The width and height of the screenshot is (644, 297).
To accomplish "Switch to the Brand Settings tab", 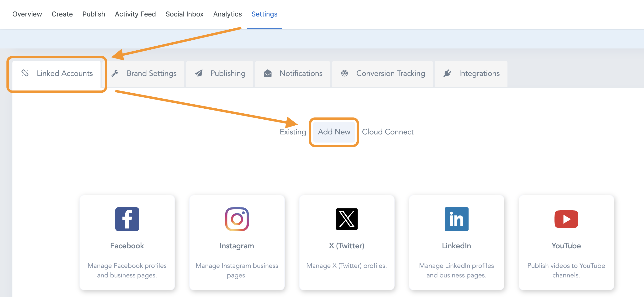I will tap(151, 73).
